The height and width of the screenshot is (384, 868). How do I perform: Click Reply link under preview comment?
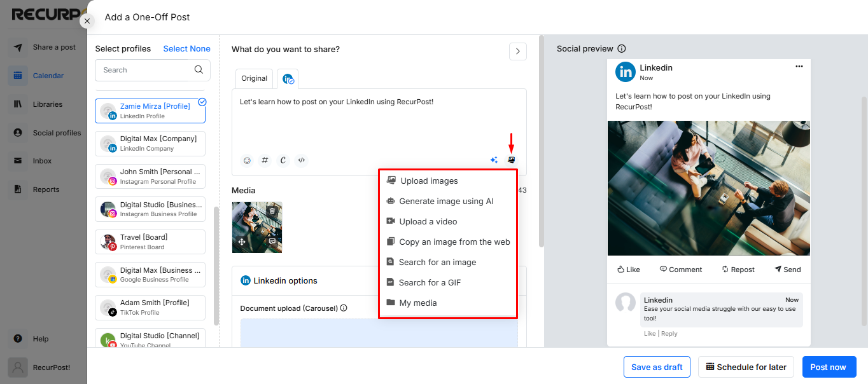(x=669, y=333)
